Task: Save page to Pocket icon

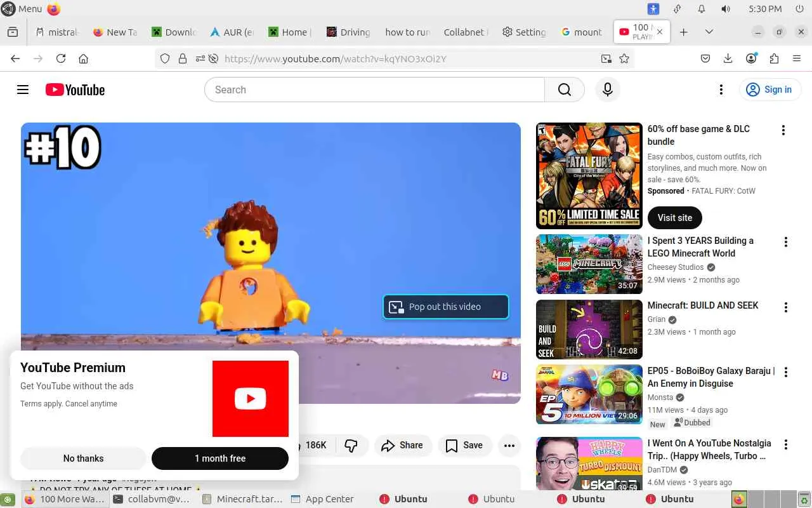Action: 705,58
